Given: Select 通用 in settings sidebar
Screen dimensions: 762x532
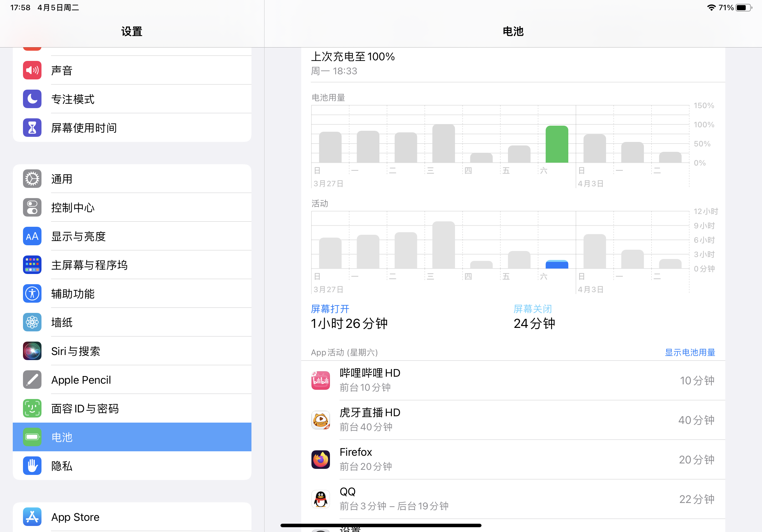Looking at the screenshot, I should (133, 179).
